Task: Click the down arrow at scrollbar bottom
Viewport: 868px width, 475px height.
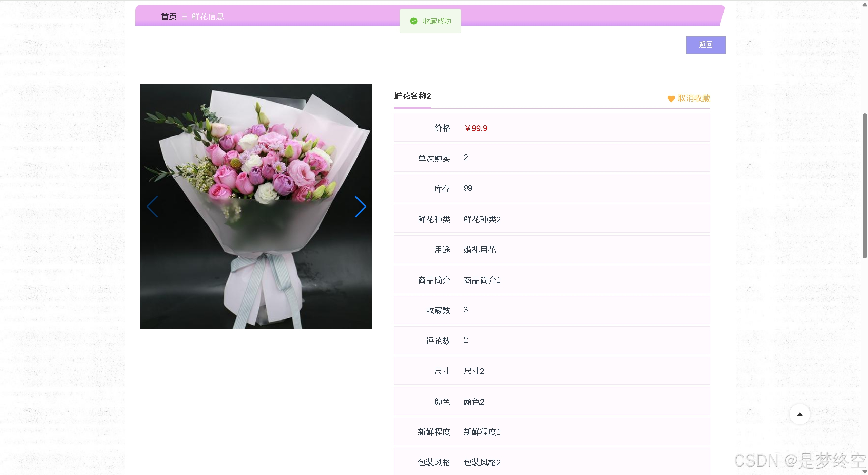Action: point(864,471)
